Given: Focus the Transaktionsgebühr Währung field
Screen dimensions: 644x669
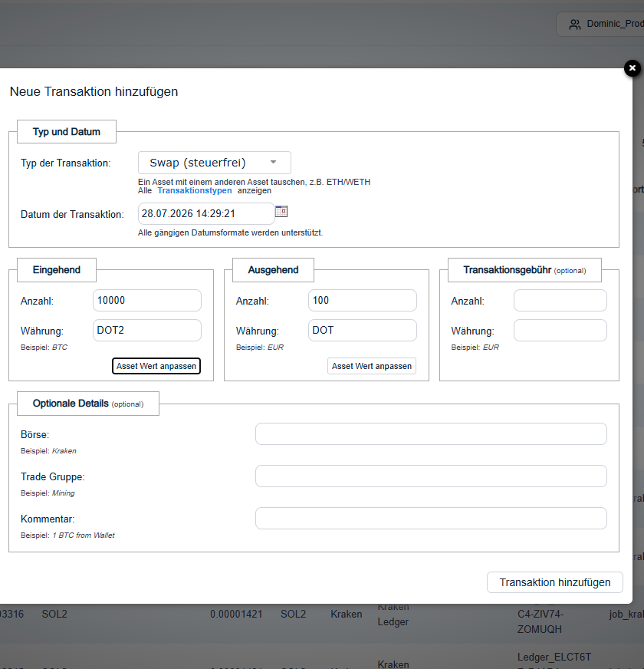Looking at the screenshot, I should click(x=560, y=330).
